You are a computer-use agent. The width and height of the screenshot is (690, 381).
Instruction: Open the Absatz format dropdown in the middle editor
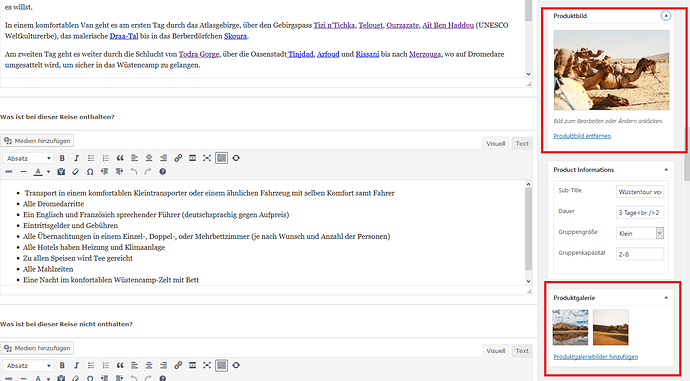28,158
